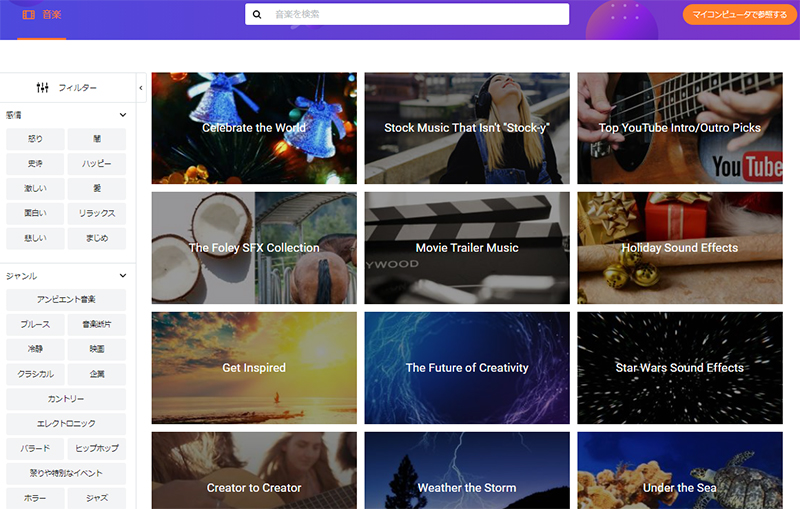Toggle the 悲しい mood filter

(x=35, y=238)
